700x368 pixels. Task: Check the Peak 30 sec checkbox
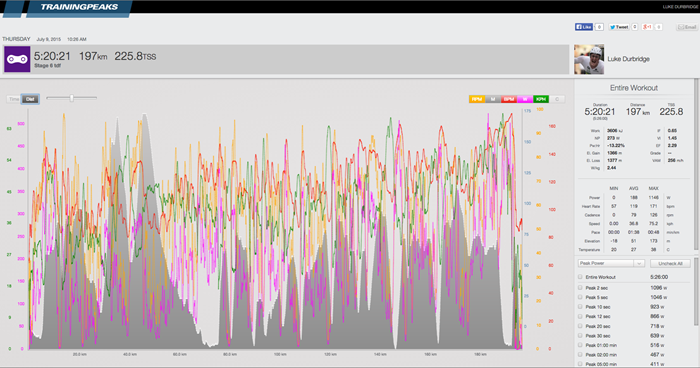(580, 335)
